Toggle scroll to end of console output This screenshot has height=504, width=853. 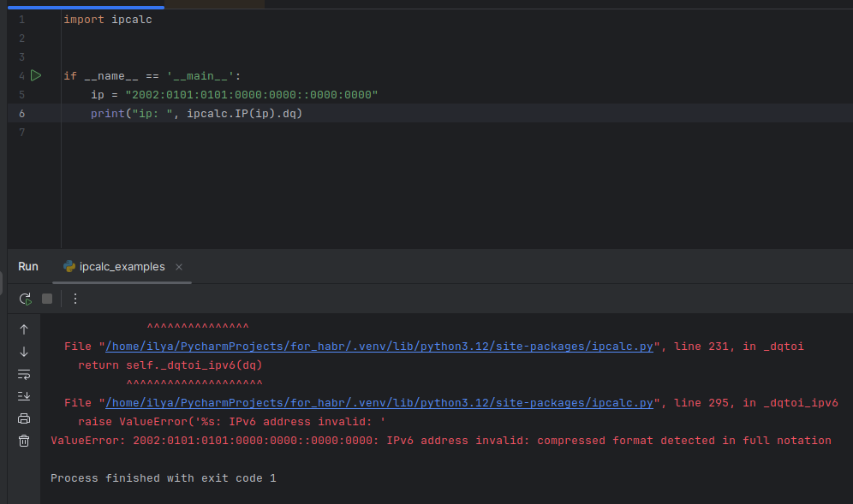24,396
